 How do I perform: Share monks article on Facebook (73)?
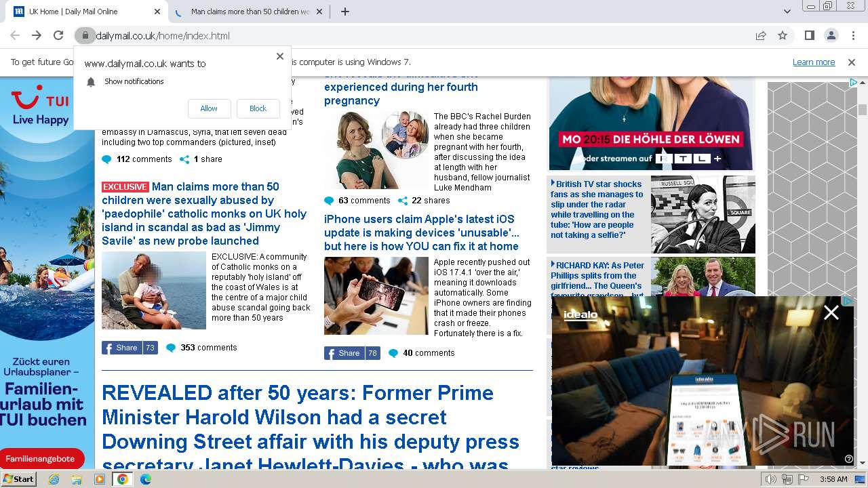[129, 348]
